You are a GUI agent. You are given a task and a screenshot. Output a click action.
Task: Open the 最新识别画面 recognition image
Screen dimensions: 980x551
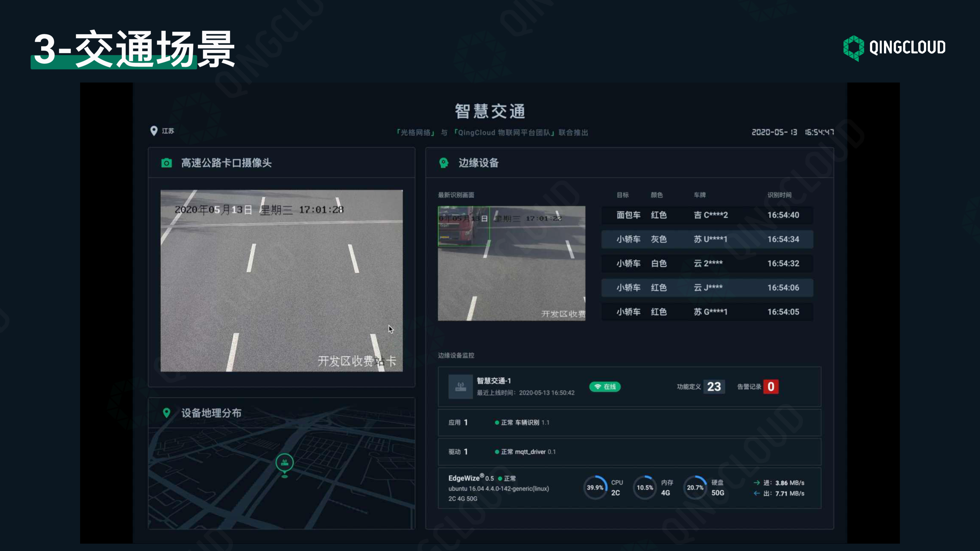(511, 263)
